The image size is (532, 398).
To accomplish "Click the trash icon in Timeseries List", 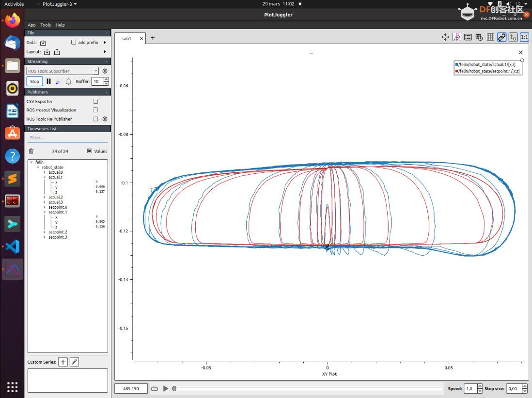I will (31, 151).
